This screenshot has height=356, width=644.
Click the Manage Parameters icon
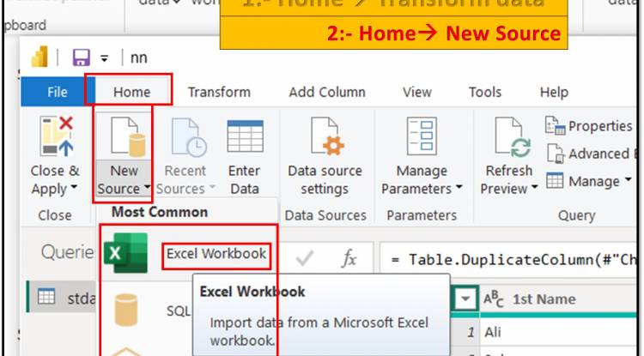(x=422, y=136)
